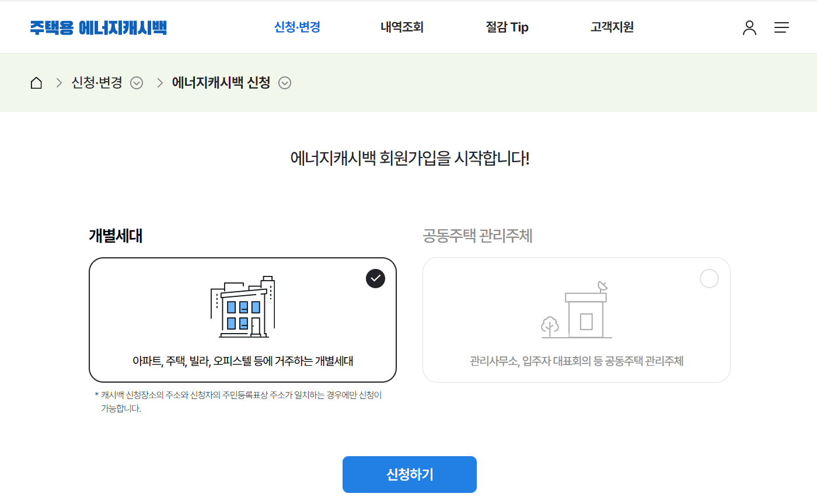Image resolution: width=817 pixels, height=504 pixels.
Task: Open the 내역조회 menu
Action: [x=403, y=27]
